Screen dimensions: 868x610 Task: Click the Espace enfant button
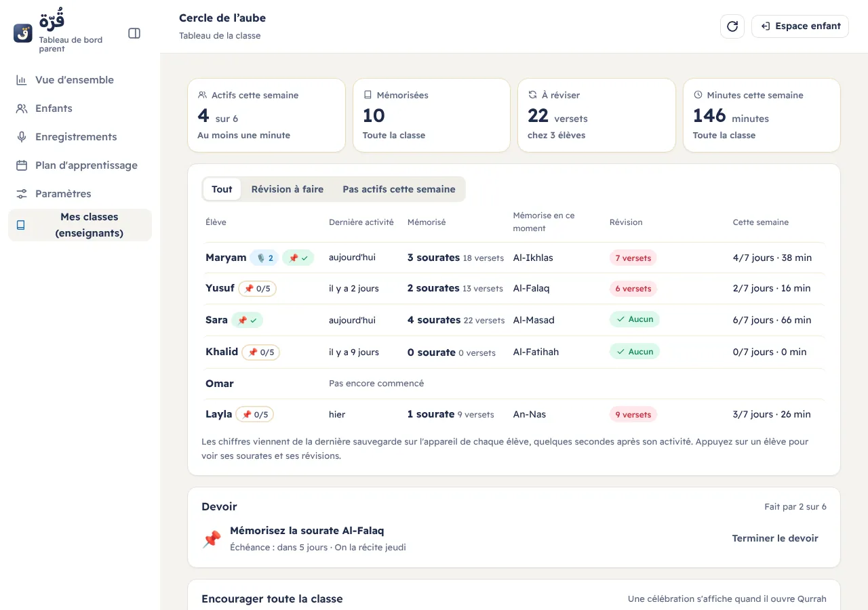tap(800, 26)
